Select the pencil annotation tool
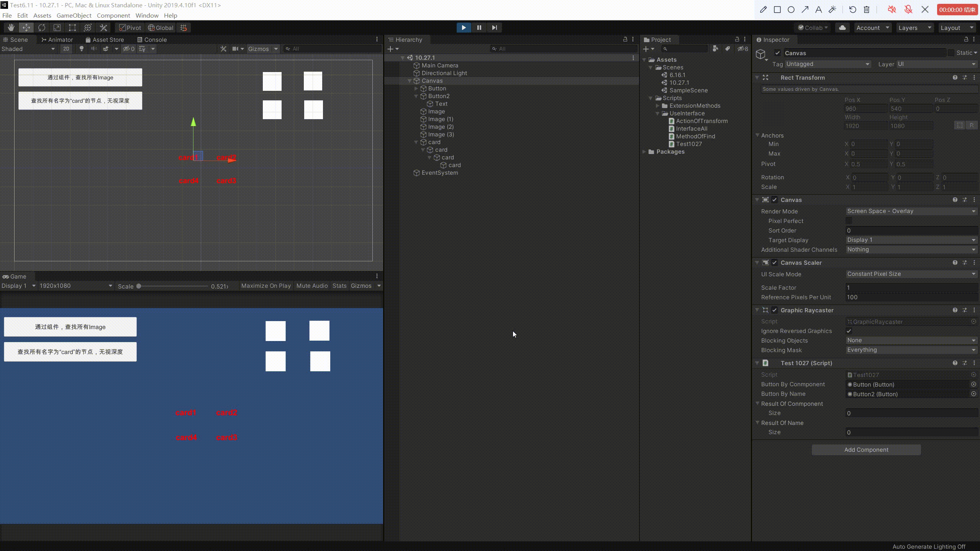Image resolution: width=980 pixels, height=551 pixels. (763, 10)
